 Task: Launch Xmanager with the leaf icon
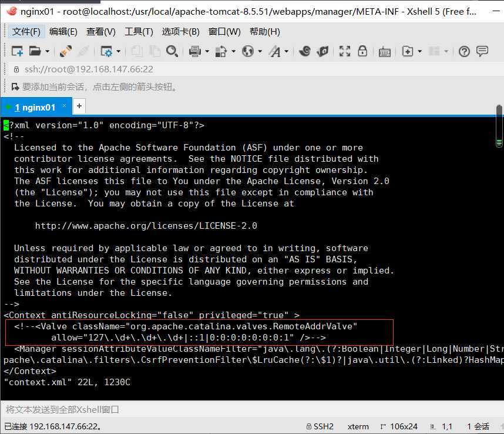point(322,51)
